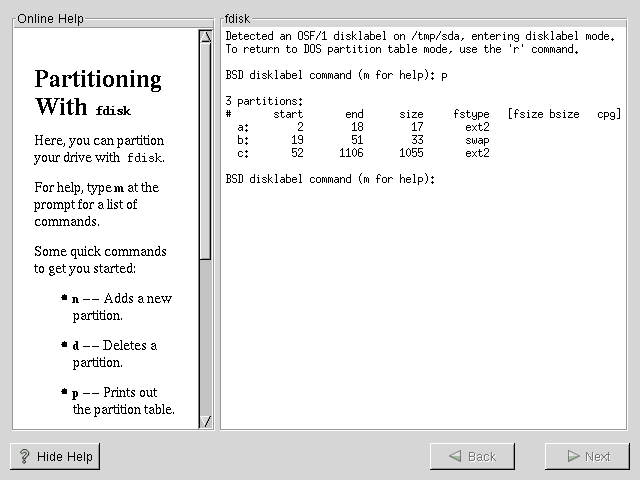
Task: Click the question mark icon on Hide Help
Action: (25, 456)
